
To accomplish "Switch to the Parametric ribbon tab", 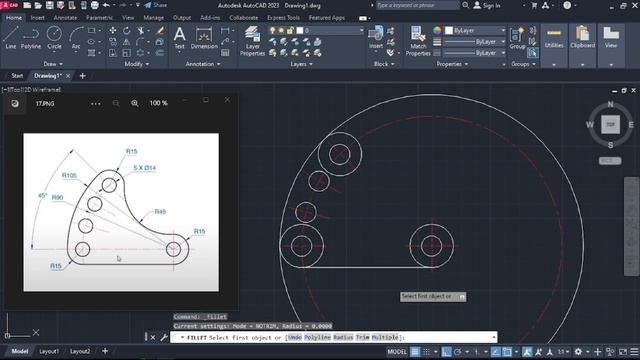I will click(99, 18).
